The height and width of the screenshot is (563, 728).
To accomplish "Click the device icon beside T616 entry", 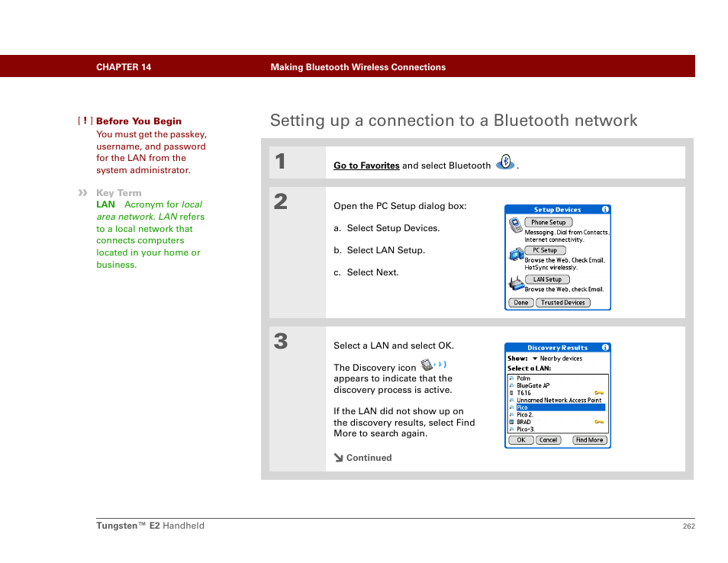I will point(511,393).
